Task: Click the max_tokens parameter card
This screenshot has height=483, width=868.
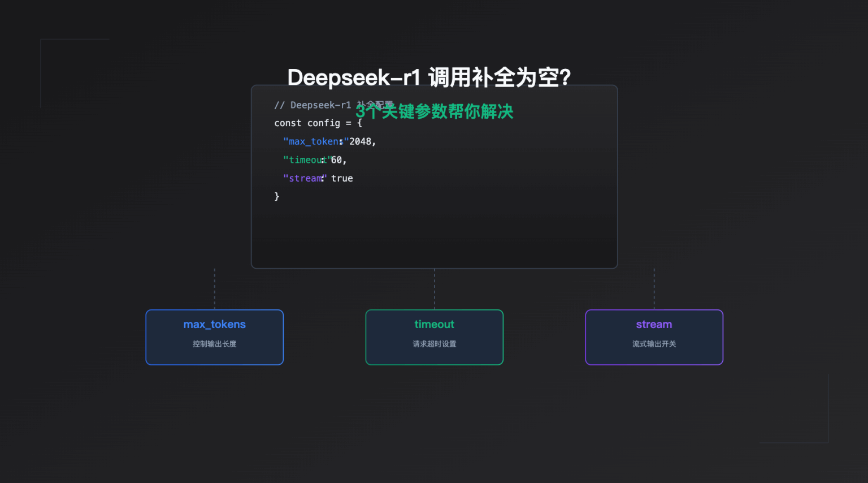Action: pos(215,337)
